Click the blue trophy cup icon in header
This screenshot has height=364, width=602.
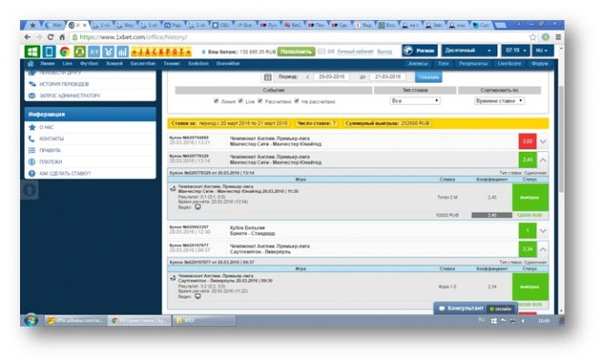pyautogui.click(x=108, y=51)
